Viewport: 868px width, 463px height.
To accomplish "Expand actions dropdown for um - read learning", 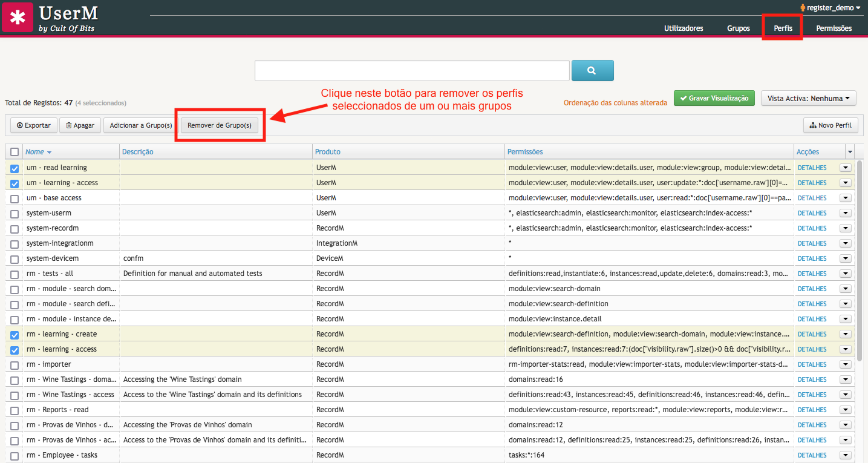I will click(845, 168).
